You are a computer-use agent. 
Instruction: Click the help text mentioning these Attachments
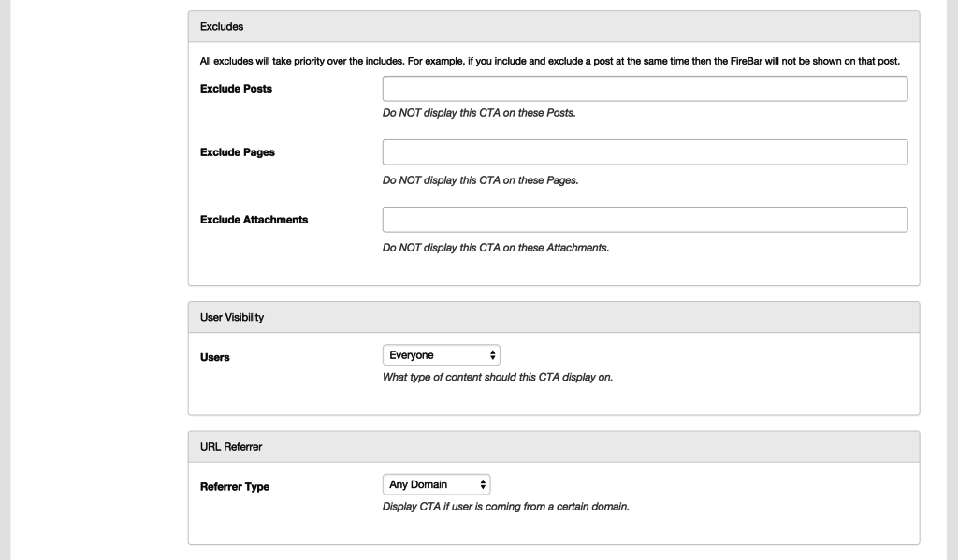(496, 248)
